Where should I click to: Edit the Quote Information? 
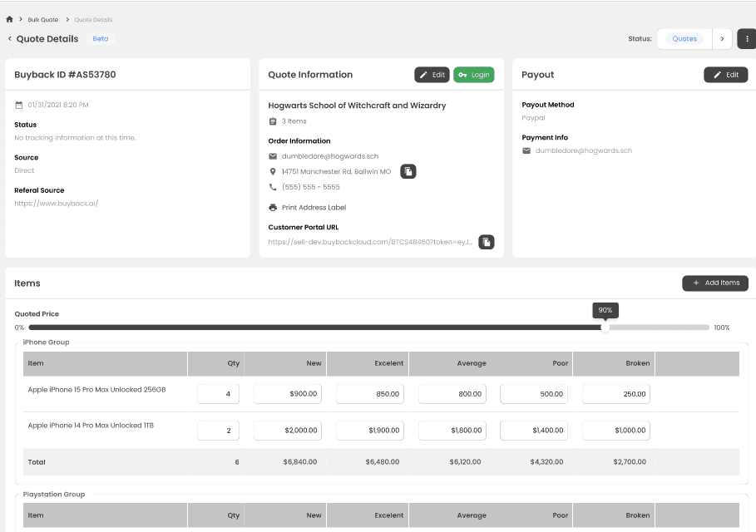[x=432, y=75]
